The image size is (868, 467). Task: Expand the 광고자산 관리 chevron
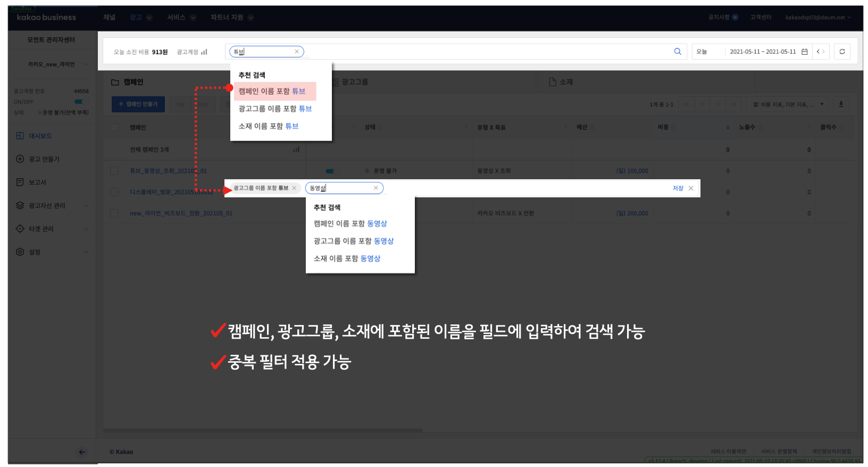click(x=86, y=205)
